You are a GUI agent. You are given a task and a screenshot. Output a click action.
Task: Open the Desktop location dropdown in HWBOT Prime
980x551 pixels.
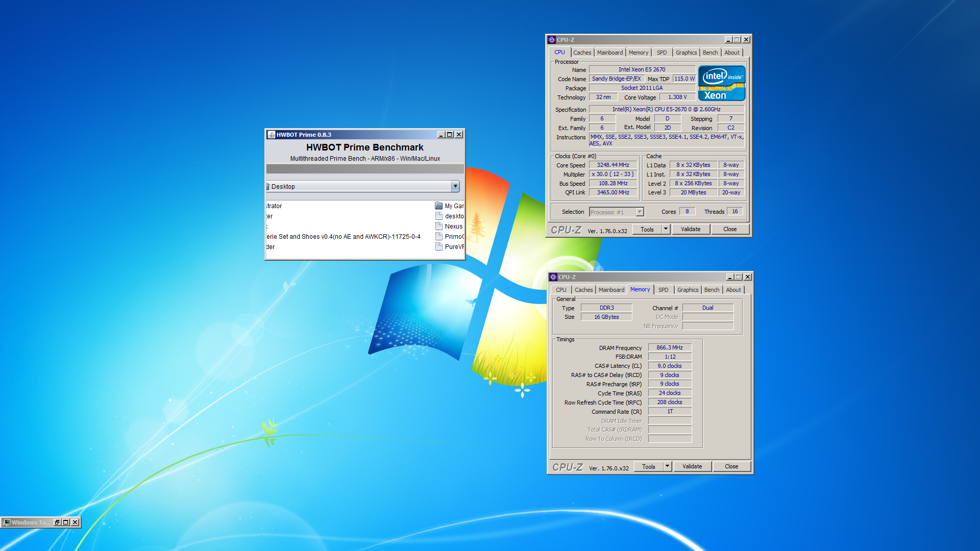click(455, 186)
